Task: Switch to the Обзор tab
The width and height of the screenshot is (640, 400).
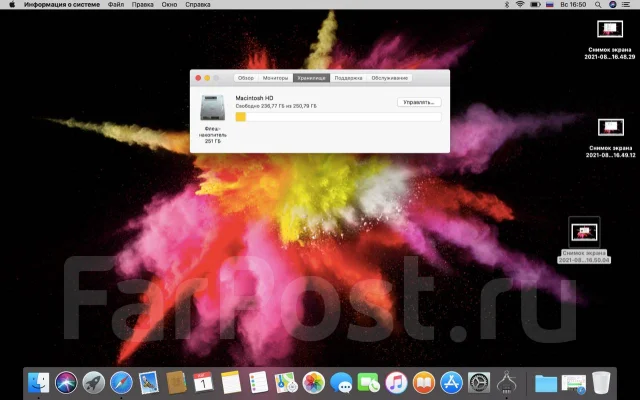Action: [x=246, y=78]
